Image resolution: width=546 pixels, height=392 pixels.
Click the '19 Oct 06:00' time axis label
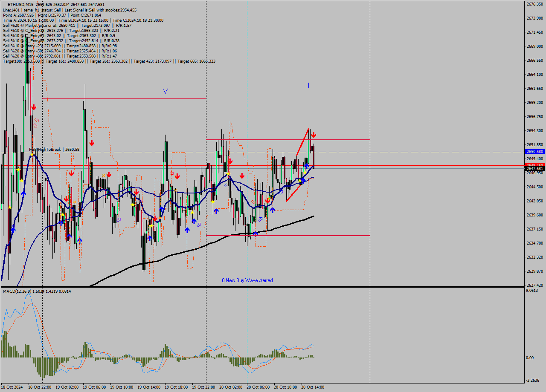pos(94,387)
